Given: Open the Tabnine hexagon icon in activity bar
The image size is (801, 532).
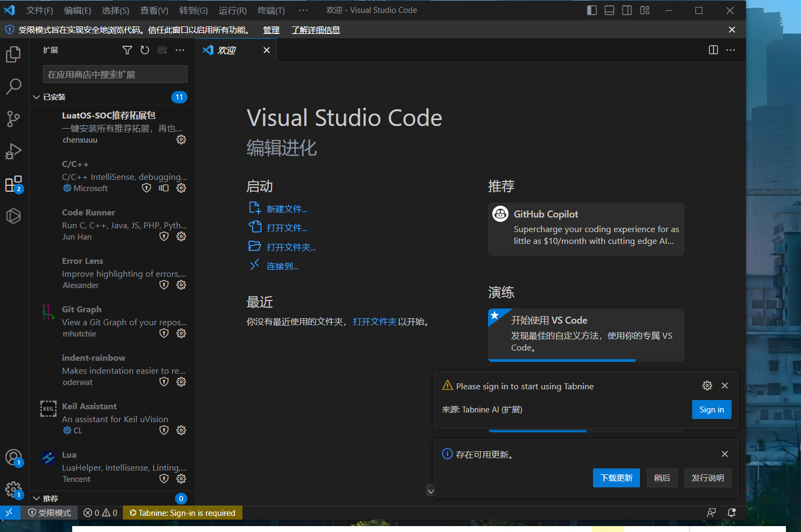Looking at the screenshot, I should (x=13, y=216).
